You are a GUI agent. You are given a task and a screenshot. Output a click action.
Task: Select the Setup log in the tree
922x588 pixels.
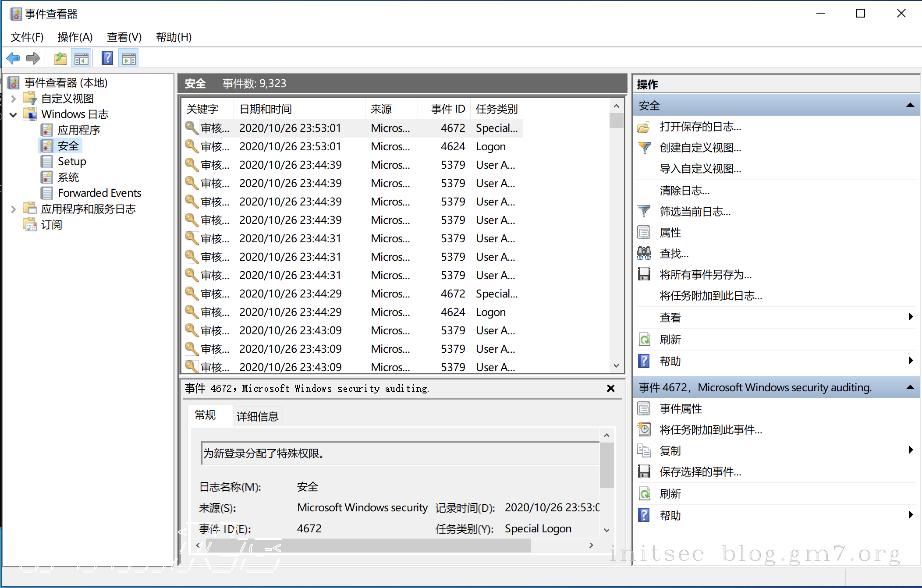tap(71, 161)
